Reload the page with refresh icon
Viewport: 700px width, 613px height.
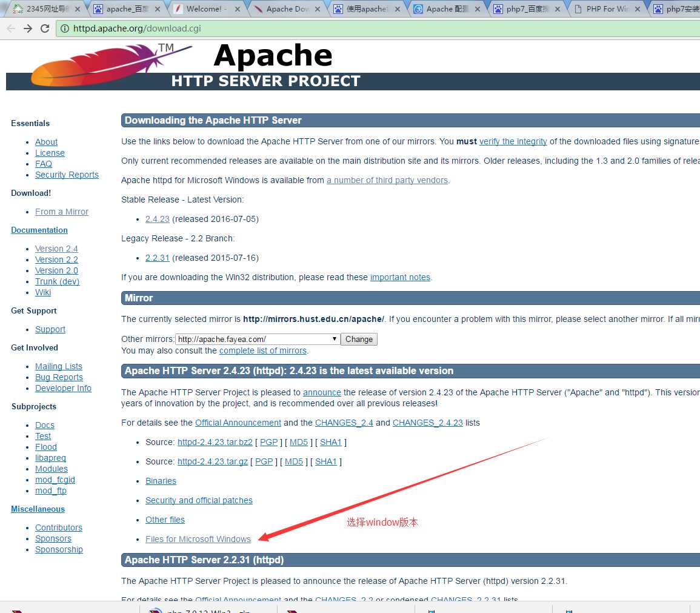coord(45,28)
